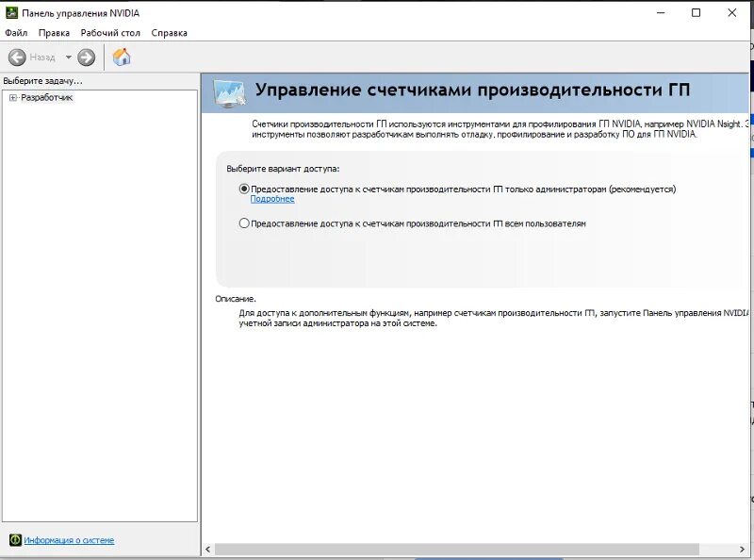The height and width of the screenshot is (560, 754).
Task: Close the NVIDIA Control Panel window
Action: click(732, 13)
